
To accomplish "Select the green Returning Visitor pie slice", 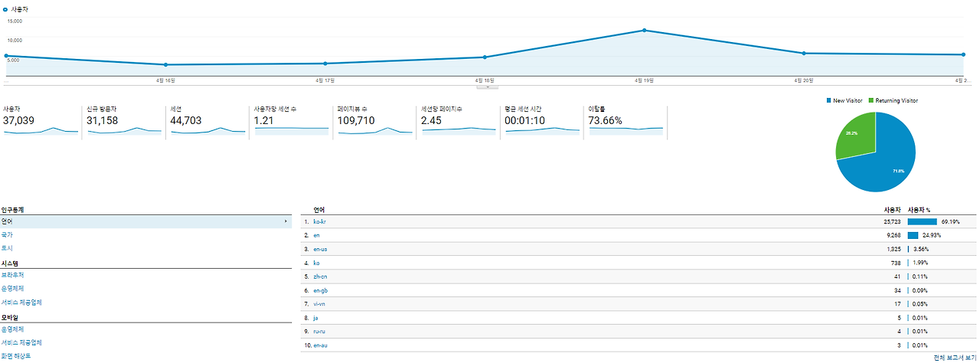I will pyautogui.click(x=856, y=134).
